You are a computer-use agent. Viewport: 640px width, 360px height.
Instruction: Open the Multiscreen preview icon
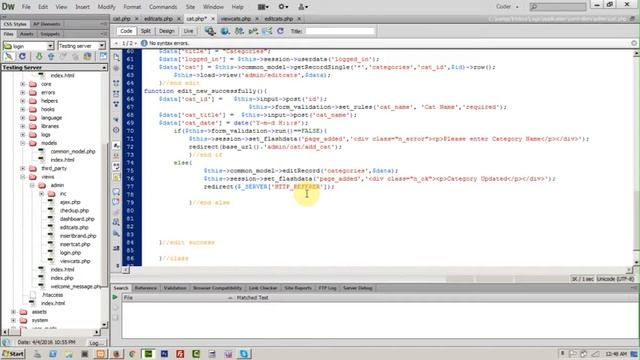[210, 31]
